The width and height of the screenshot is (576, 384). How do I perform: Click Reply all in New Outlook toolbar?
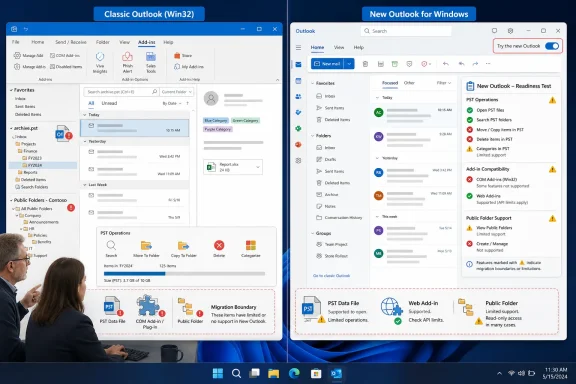(461, 64)
